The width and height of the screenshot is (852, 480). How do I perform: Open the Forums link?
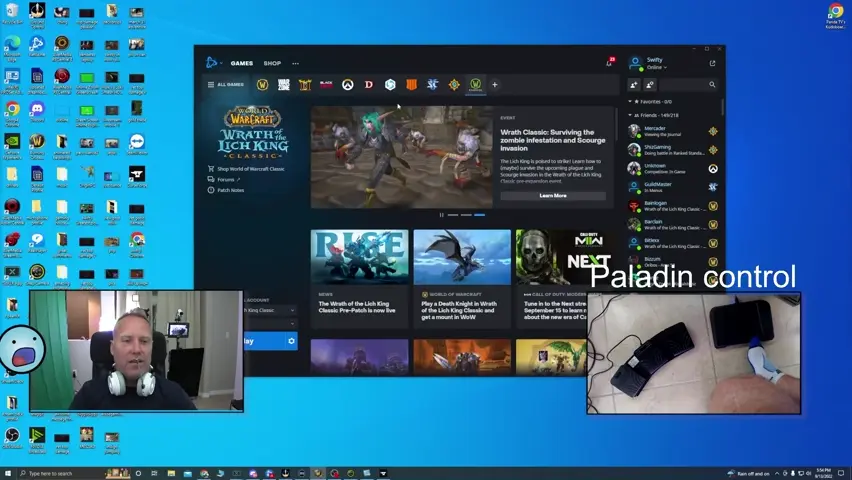[x=223, y=179]
